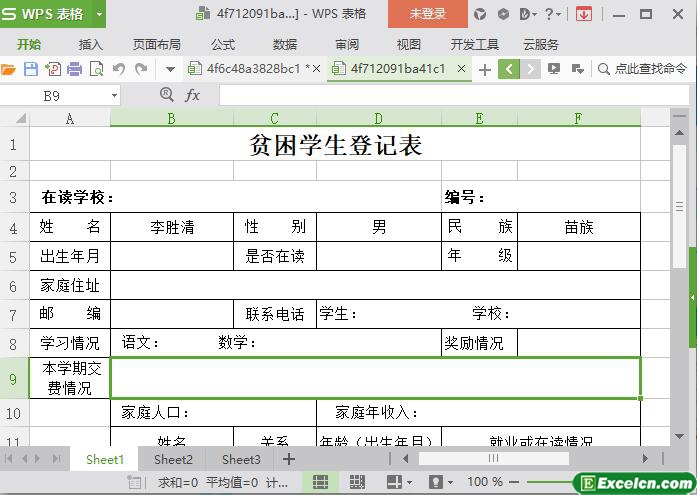The height and width of the screenshot is (495, 697).
Task: Click the Redo arrow icon
Action: 141,69
